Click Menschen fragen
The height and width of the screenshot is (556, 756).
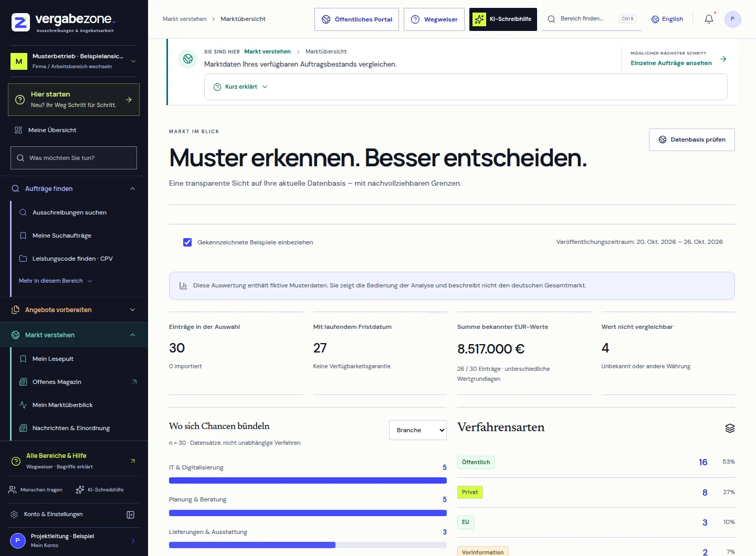[36, 489]
